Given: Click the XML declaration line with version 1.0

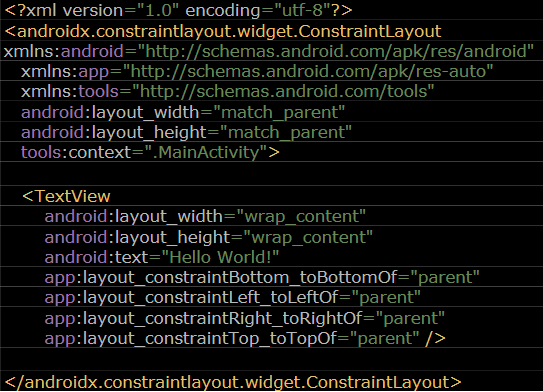Looking at the screenshot, I should point(179,11).
